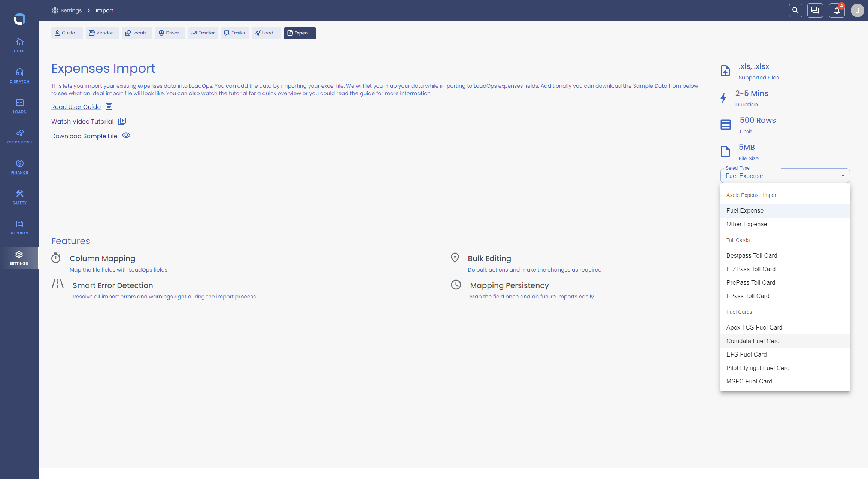Collapse the Select Type dropdown
This screenshot has height=479, width=868.
843,176
